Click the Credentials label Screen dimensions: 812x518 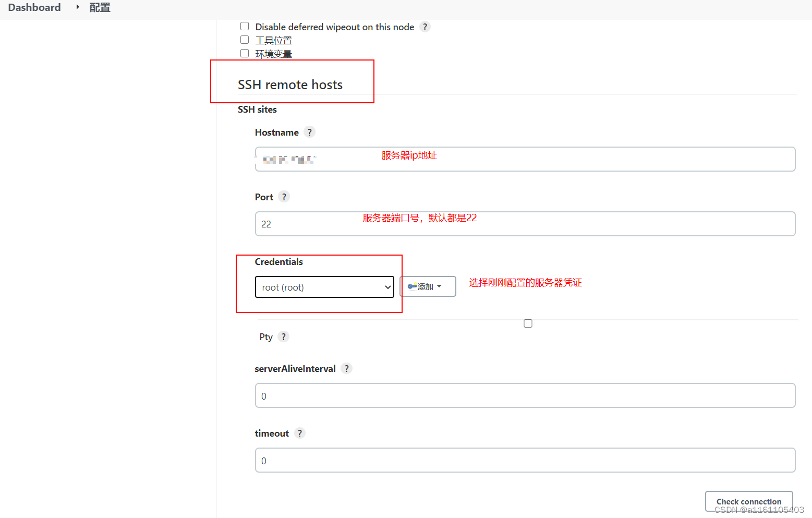coord(278,262)
